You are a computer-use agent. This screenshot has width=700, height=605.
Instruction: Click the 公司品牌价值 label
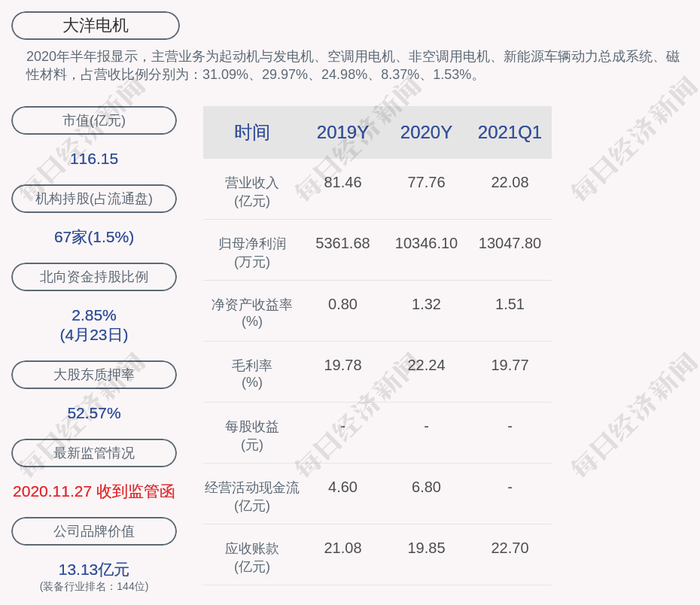tap(94, 531)
